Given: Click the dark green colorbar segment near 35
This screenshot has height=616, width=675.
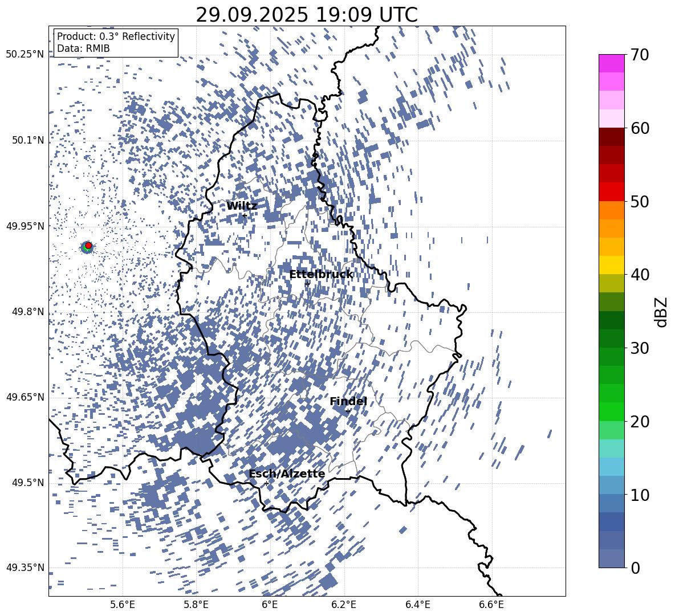Looking at the screenshot, I should point(611,320).
